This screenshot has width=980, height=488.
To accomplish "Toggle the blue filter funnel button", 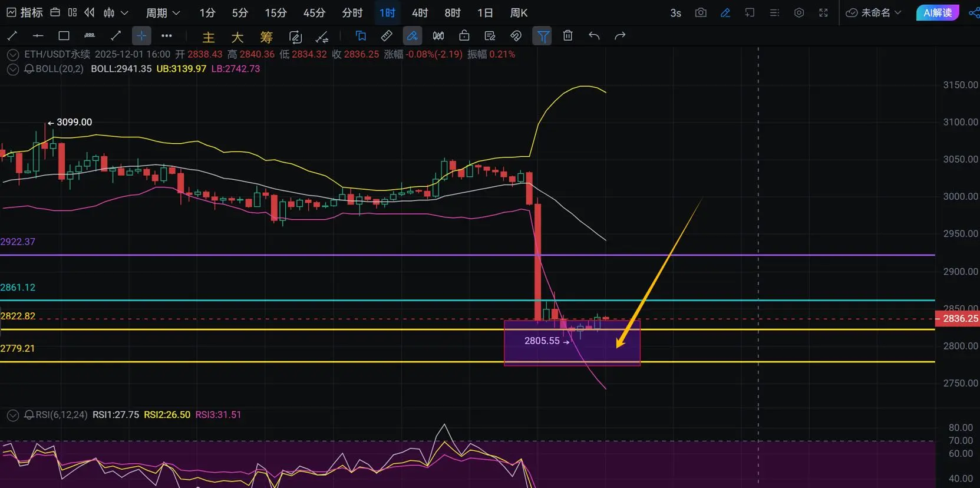I will [x=542, y=36].
